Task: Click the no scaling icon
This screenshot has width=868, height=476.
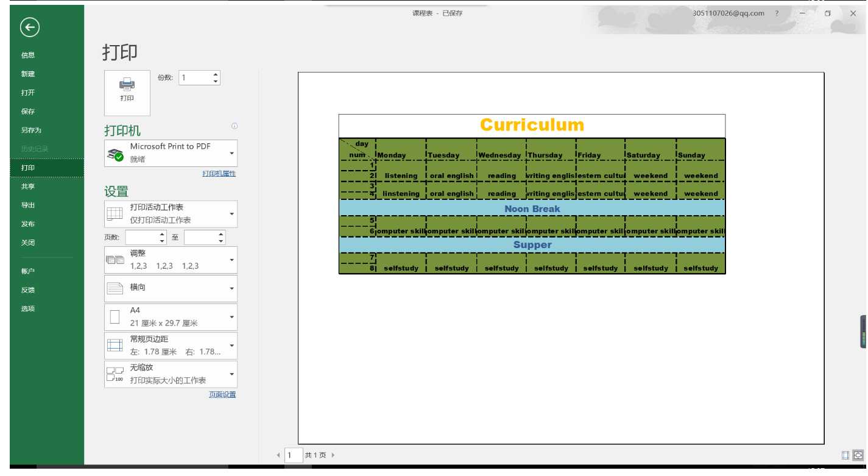Action: pos(115,374)
